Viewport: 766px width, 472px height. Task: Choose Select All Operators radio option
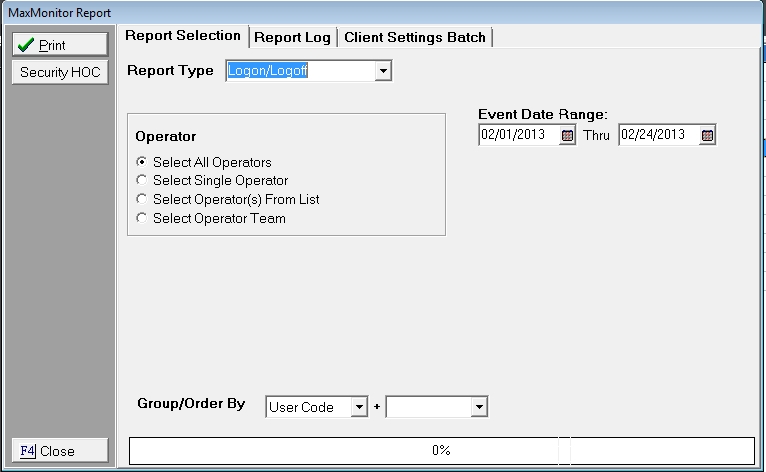click(142, 162)
